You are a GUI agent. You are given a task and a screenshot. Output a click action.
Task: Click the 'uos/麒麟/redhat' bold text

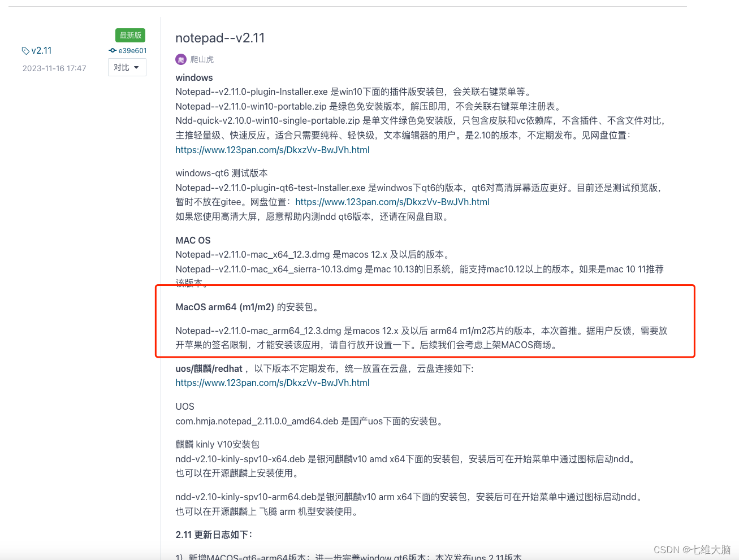[x=209, y=368]
